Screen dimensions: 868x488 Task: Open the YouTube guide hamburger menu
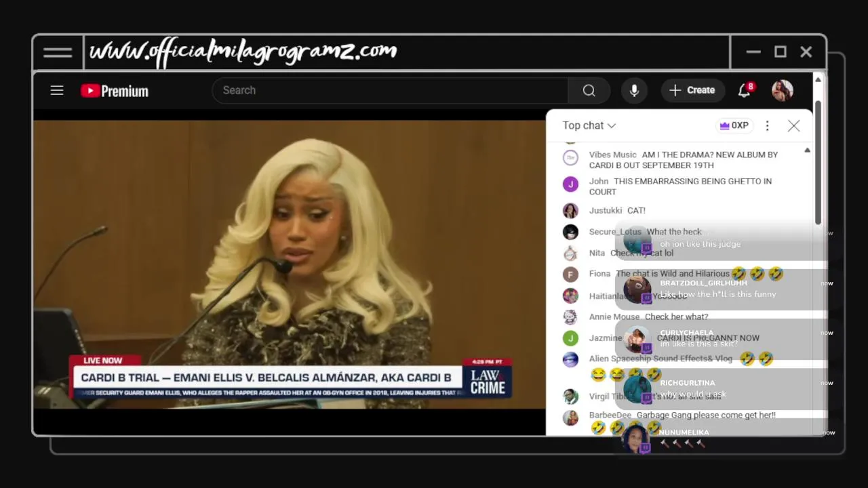pos(57,90)
